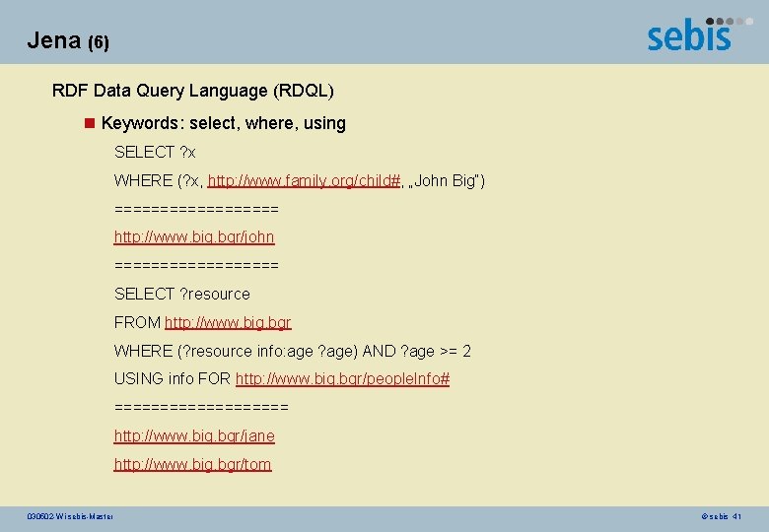Click the sebis logo
769x532 pixels.
[698, 34]
